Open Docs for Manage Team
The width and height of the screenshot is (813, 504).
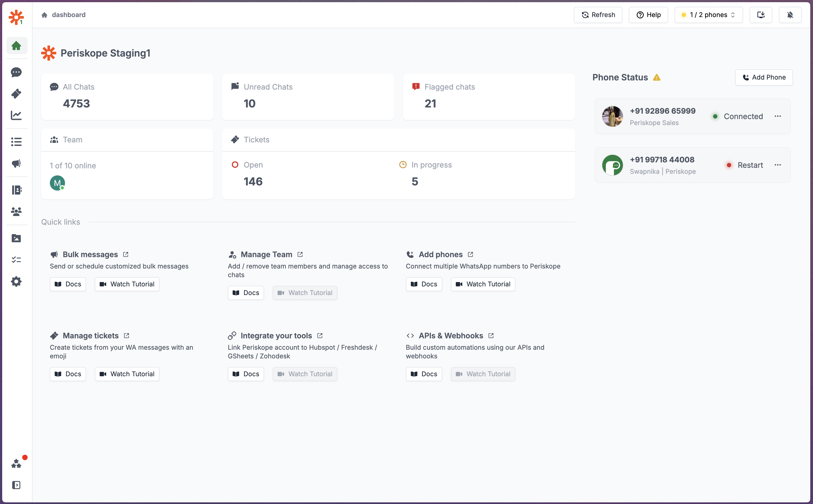click(246, 293)
